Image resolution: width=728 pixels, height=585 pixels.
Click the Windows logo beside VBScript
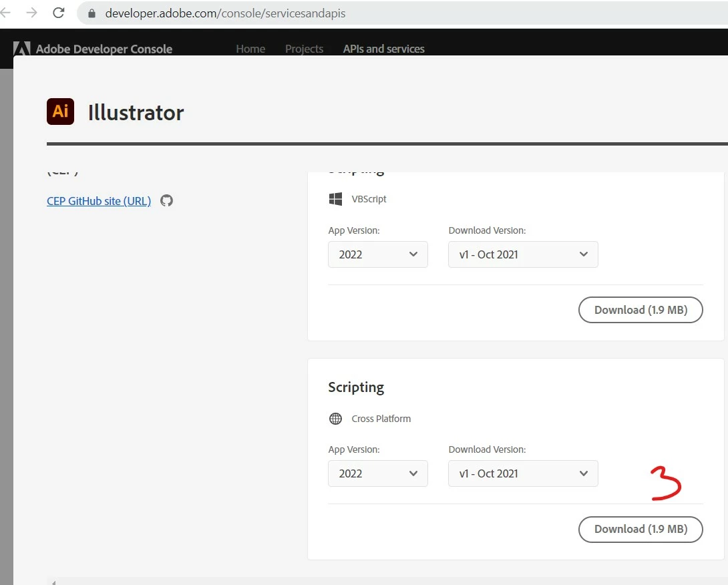tap(335, 199)
